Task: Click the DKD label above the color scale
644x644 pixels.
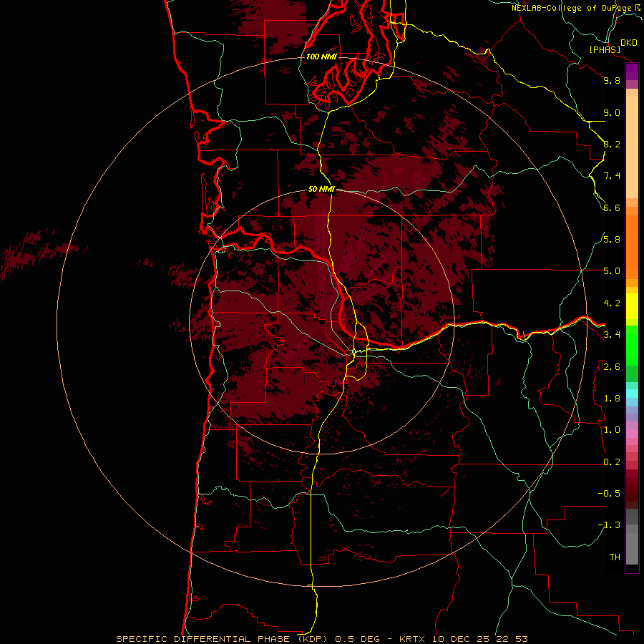Action: point(629,43)
